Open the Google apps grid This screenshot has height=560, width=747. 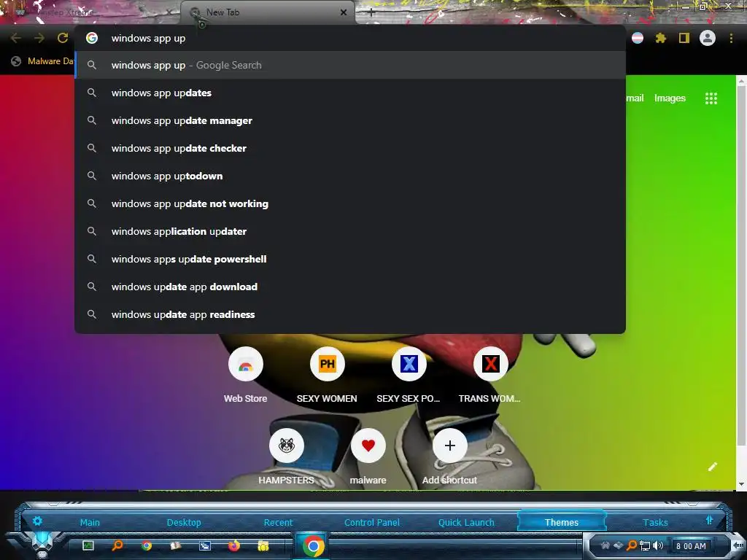[x=711, y=98]
